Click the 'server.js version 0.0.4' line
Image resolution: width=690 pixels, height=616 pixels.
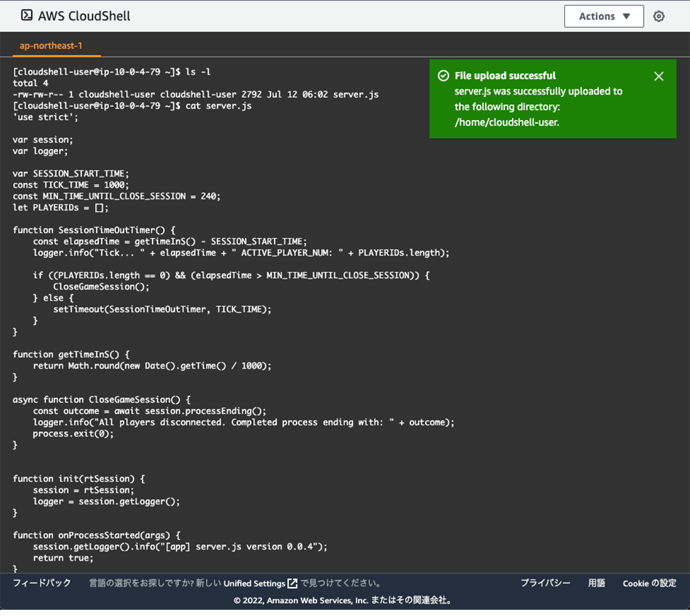click(180, 547)
